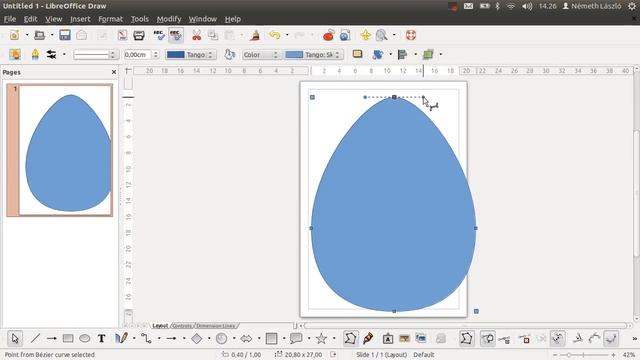
Task: Close the Pages panel
Action: pos(114,72)
